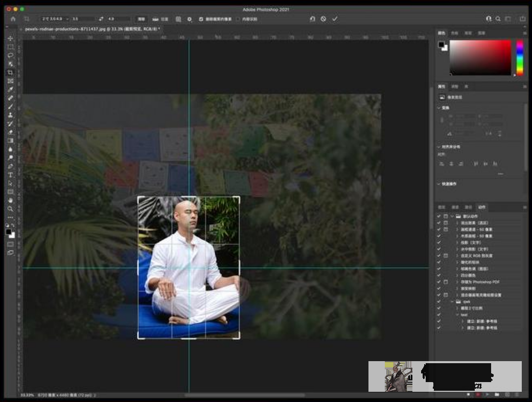This screenshot has width=532, height=402.
Task: Toggle checkmark for 存储为 Photoshop PDF action
Action: coord(438,282)
